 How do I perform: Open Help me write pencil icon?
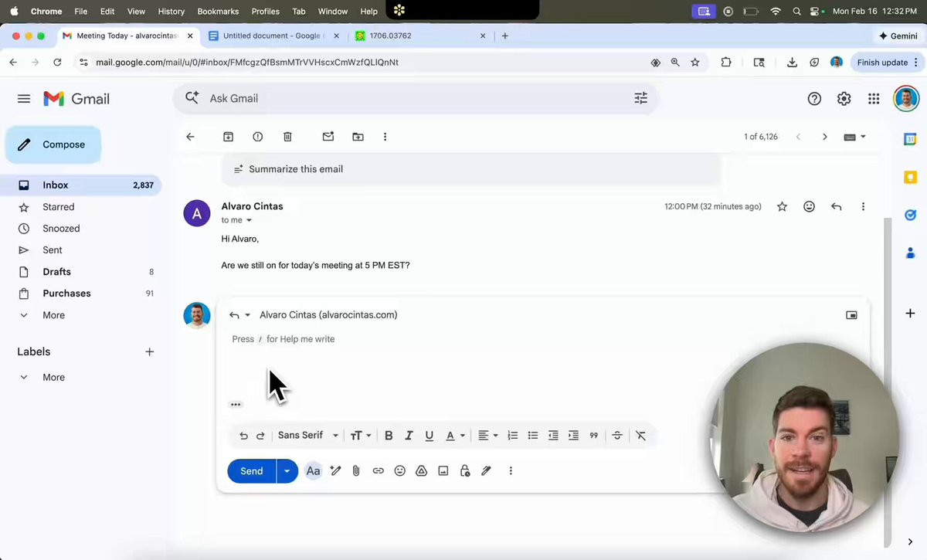[x=335, y=471]
